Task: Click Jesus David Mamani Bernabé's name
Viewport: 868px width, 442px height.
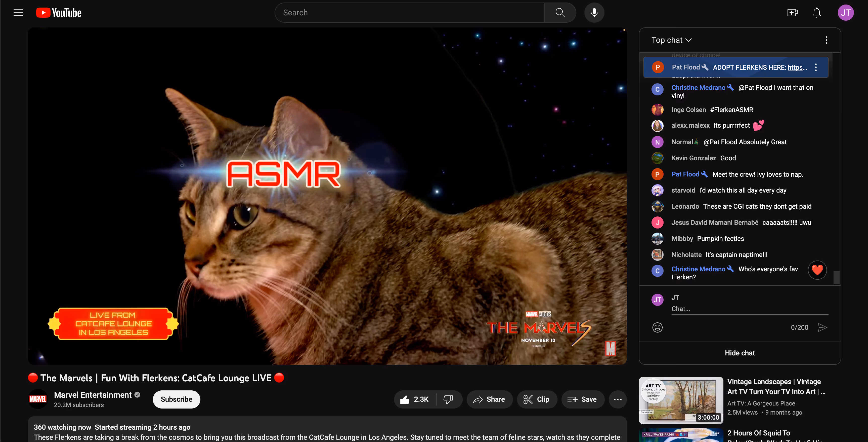Action: click(x=715, y=223)
